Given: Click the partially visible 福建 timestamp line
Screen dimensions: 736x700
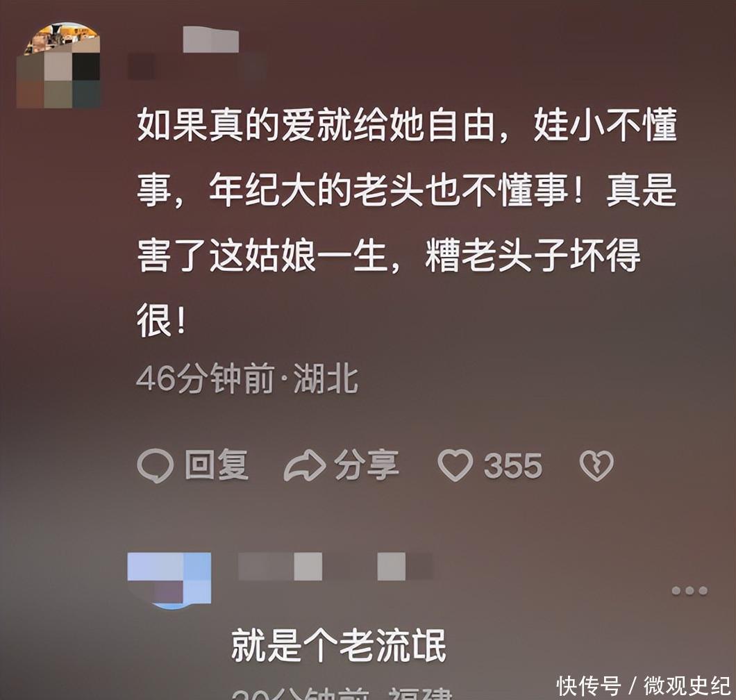Looking at the screenshot, I should click(342, 694).
